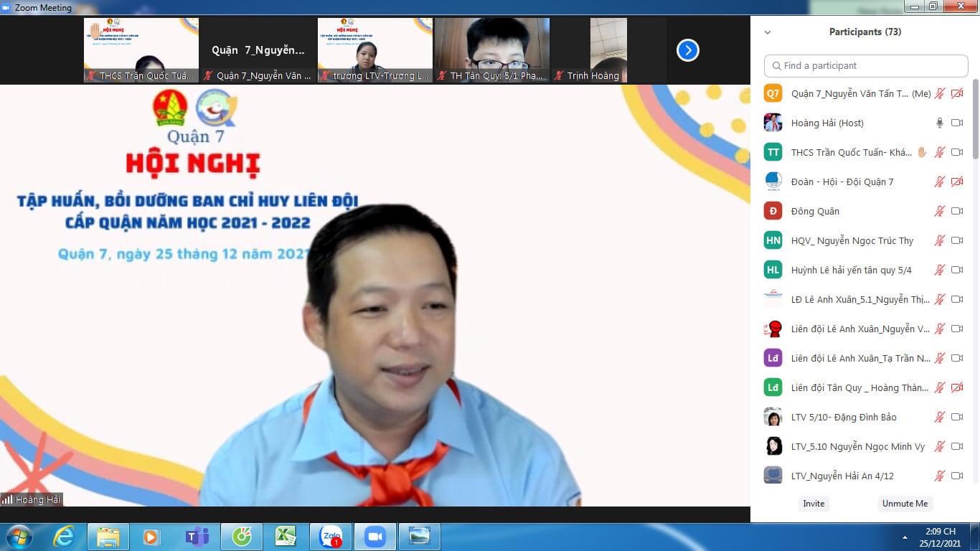980x551 pixels.
Task: Click the name "Liên đội Lê Anh Xuân_Nguyễn V..."
Action: (860, 329)
